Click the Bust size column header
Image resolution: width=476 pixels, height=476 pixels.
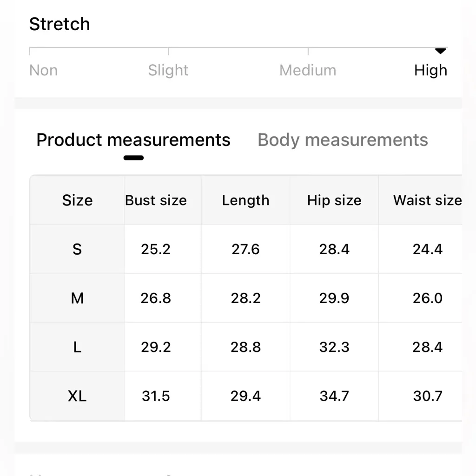click(156, 200)
